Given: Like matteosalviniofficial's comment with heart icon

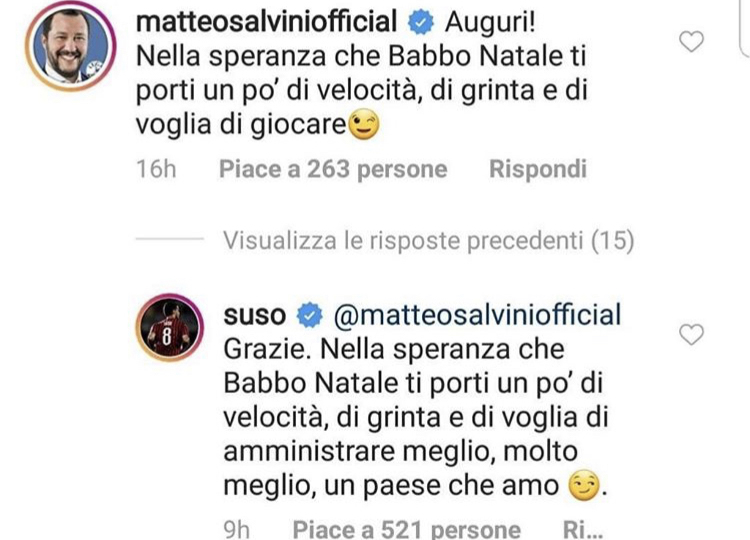Looking at the screenshot, I should (691, 42).
